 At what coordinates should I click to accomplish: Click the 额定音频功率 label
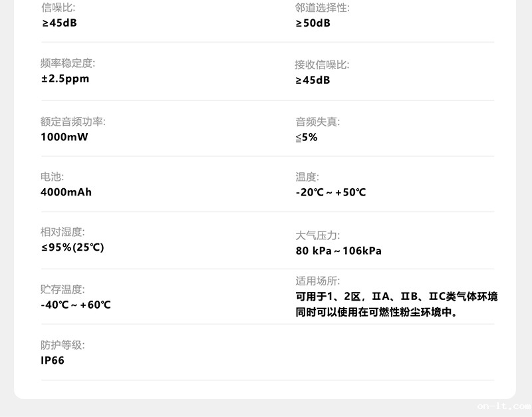[73, 122]
